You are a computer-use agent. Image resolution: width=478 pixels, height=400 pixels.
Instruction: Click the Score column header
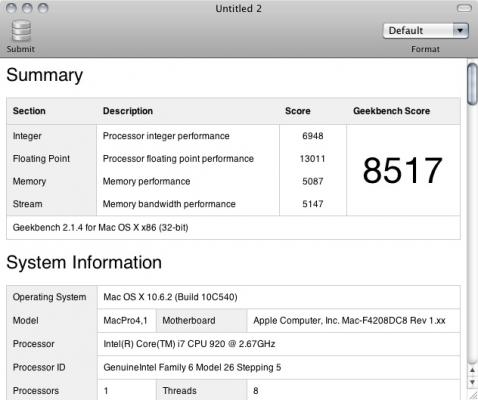click(x=298, y=111)
